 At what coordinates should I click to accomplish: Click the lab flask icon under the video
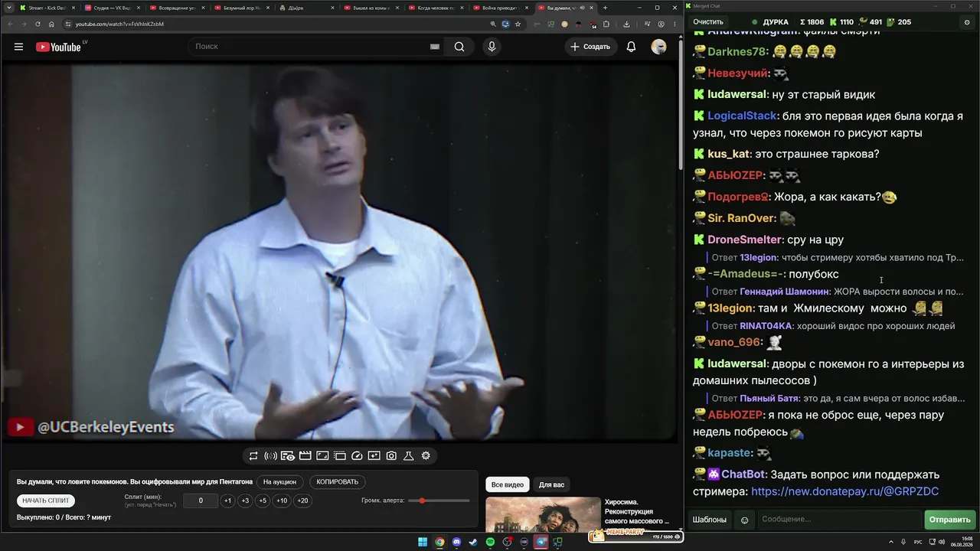tap(409, 456)
